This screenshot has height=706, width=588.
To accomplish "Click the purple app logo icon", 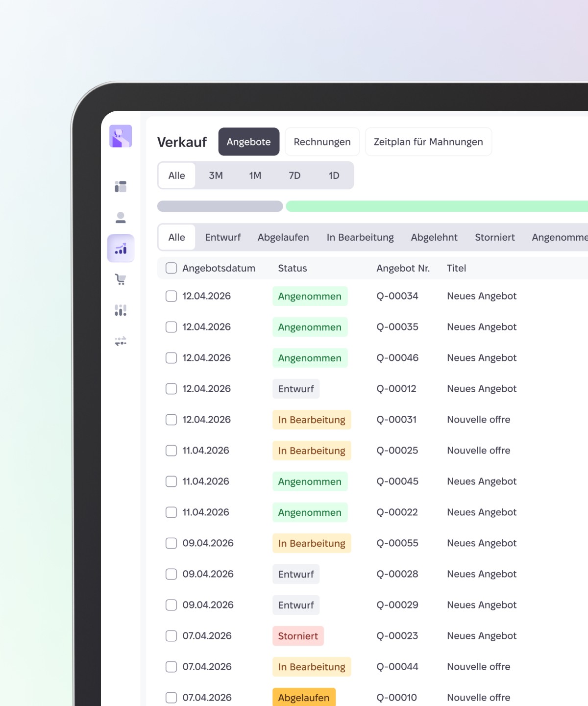I will (121, 136).
